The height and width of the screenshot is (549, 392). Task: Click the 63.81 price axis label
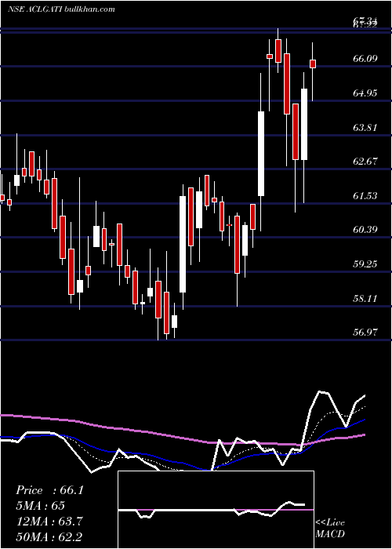[365, 127]
